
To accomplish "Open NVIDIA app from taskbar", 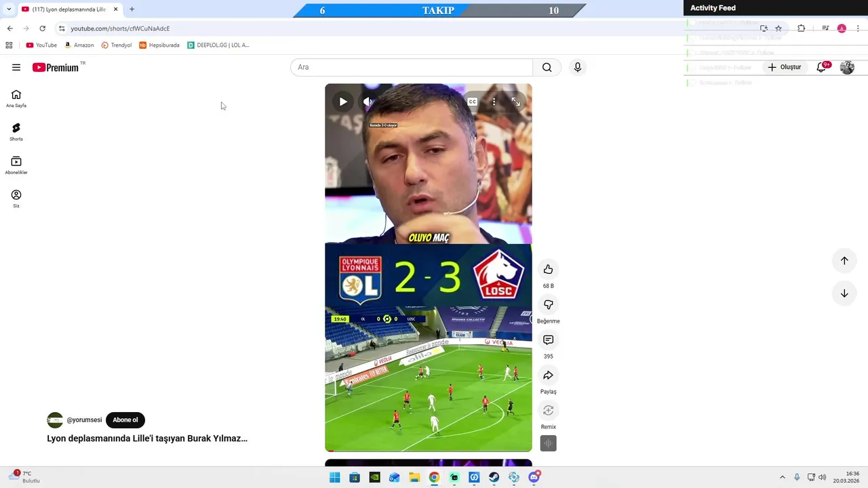I will 374,477.
